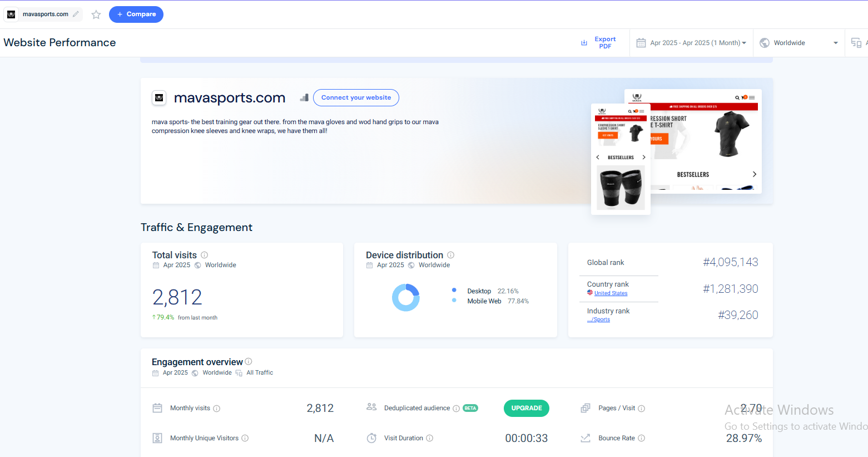The width and height of the screenshot is (868, 457).
Task: Click the Monthly visits calendar icon
Action: click(x=157, y=408)
